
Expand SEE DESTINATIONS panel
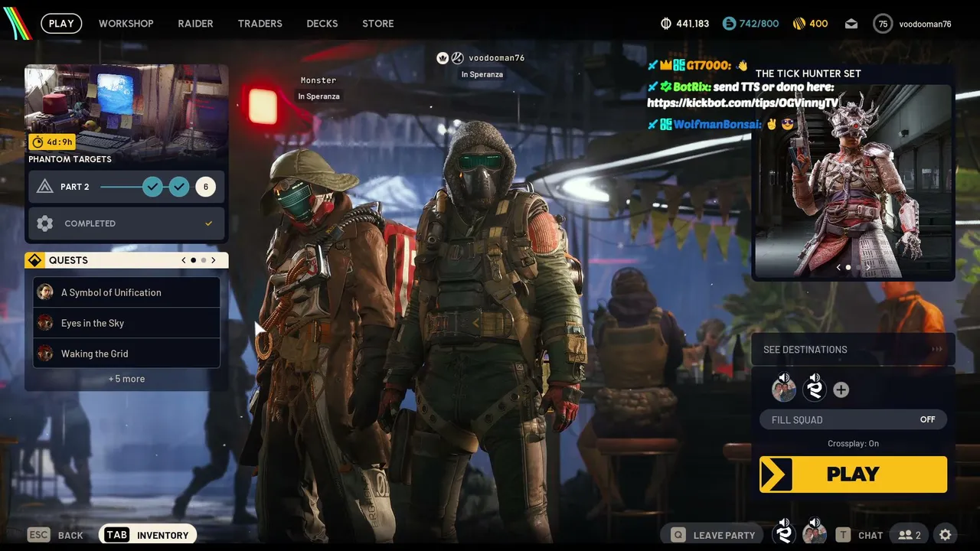pos(853,350)
